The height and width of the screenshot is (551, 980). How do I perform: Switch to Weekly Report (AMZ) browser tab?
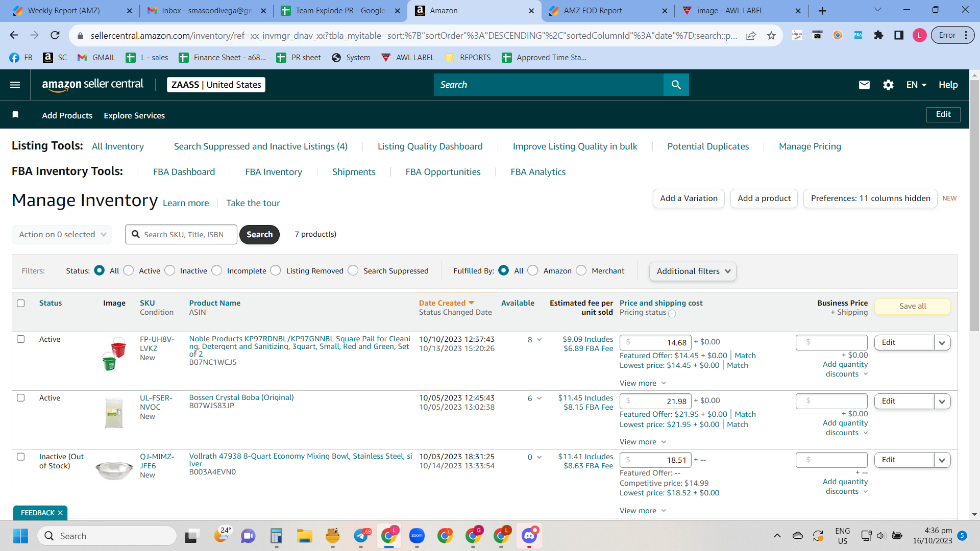tap(71, 11)
